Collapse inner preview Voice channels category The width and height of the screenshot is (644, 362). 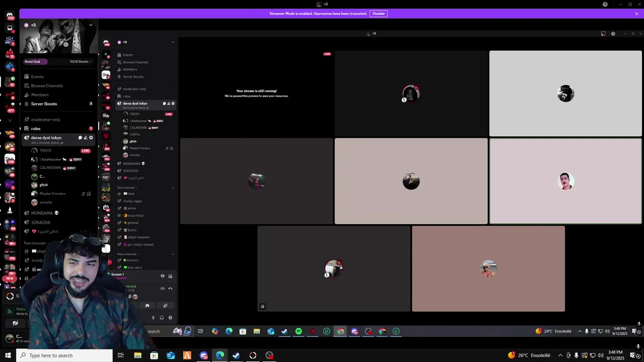click(x=127, y=254)
